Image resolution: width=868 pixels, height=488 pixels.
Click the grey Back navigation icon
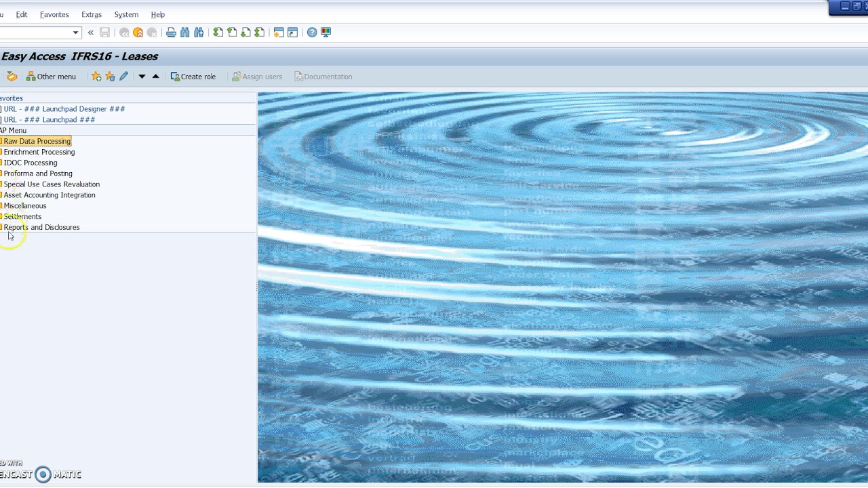coord(124,33)
